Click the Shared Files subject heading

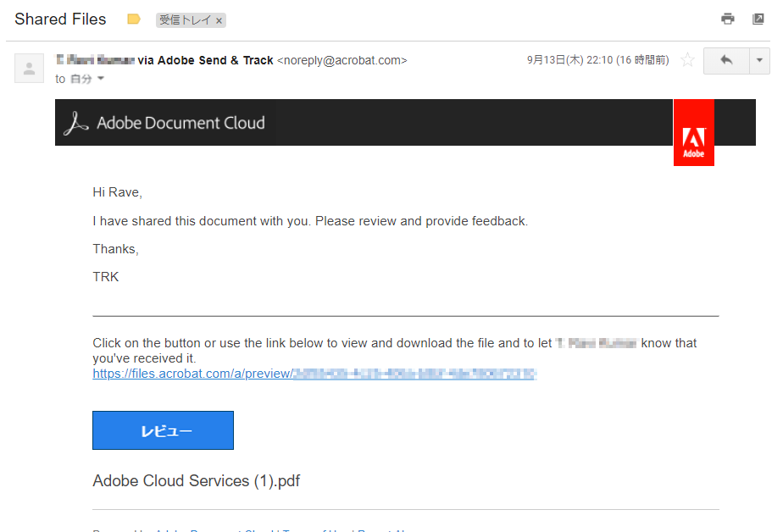point(60,19)
